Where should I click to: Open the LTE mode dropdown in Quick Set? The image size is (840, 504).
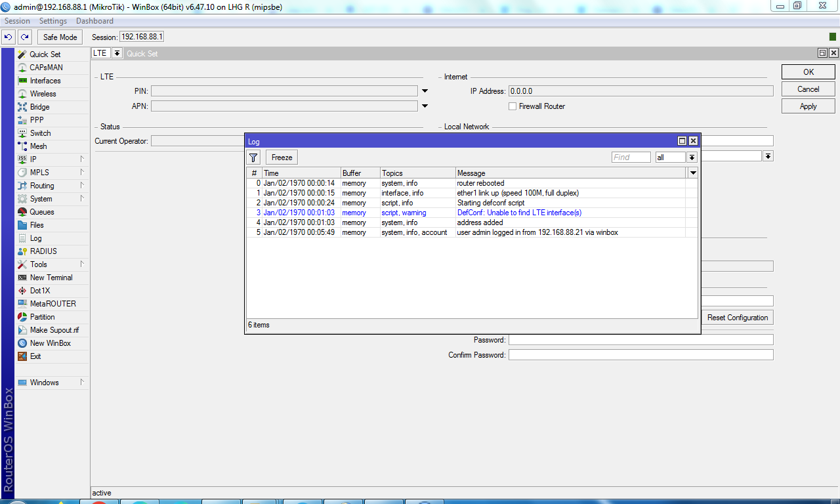pos(117,53)
